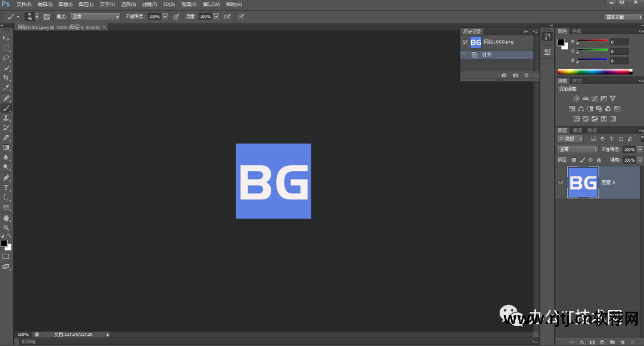Switch to the 样式 styles tab

(577, 81)
